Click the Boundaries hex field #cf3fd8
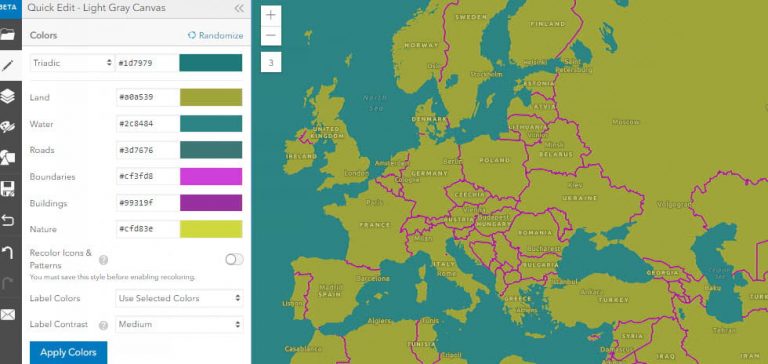The image size is (768, 364). 147,176
